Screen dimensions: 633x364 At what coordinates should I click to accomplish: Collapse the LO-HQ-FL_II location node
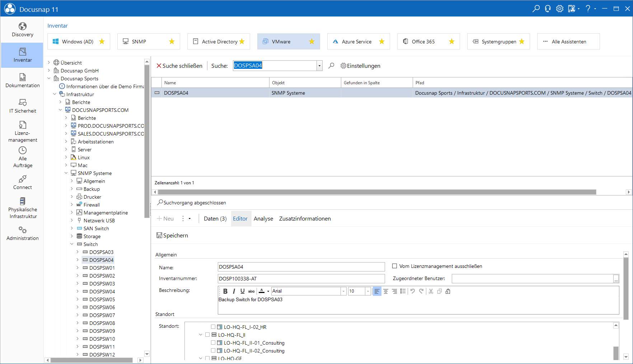click(201, 335)
